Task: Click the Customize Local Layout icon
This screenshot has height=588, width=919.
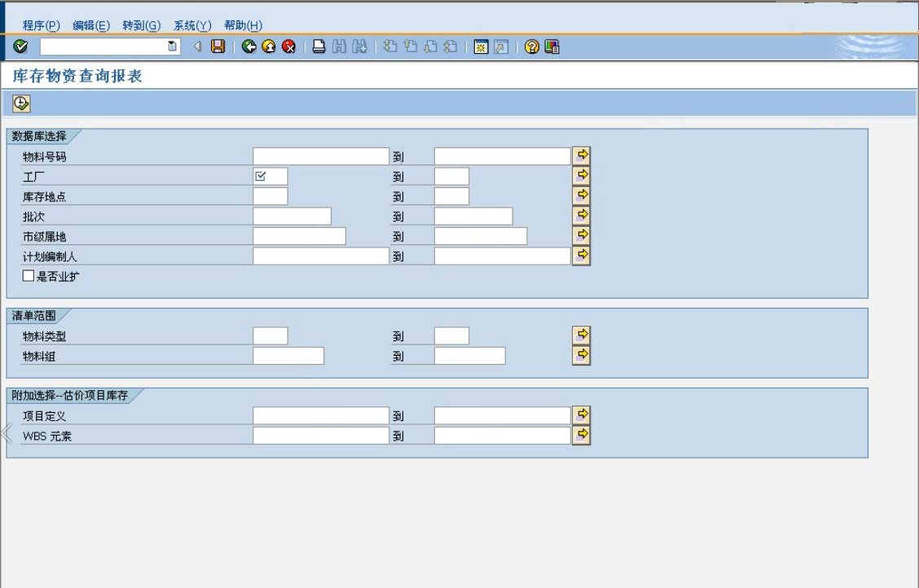Action: [552, 46]
